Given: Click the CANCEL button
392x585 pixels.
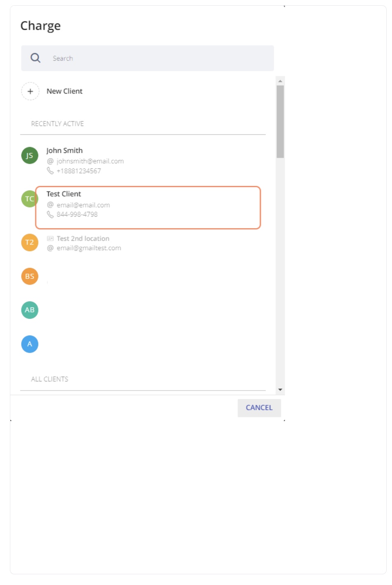Looking at the screenshot, I should 259,407.
